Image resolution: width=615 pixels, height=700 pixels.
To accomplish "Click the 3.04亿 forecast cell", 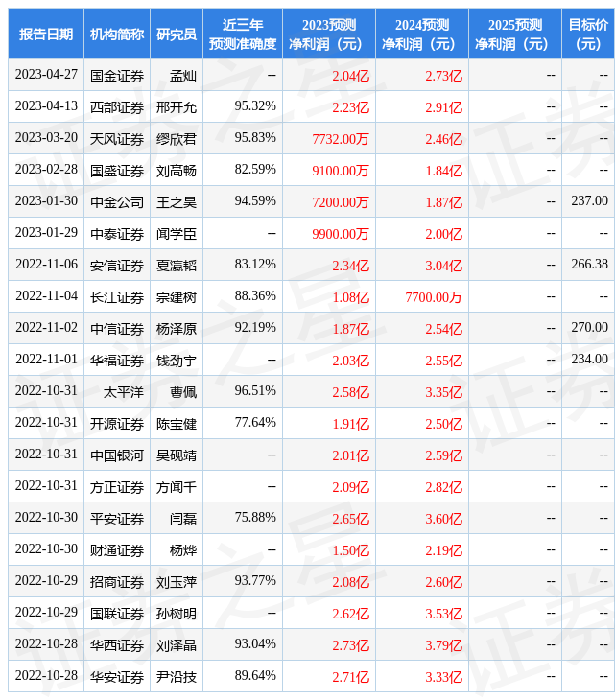I will click(x=443, y=266).
